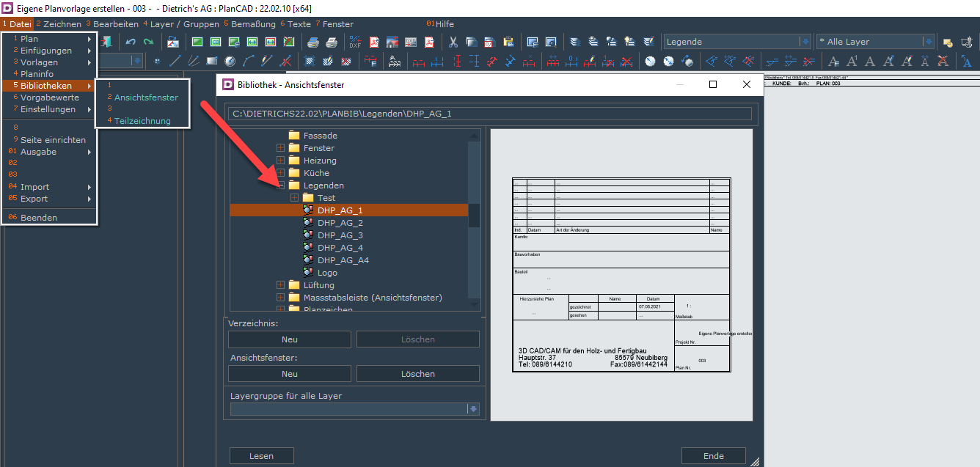Collapse the Legenden folder
This screenshot has height=467, width=980.
(281, 185)
